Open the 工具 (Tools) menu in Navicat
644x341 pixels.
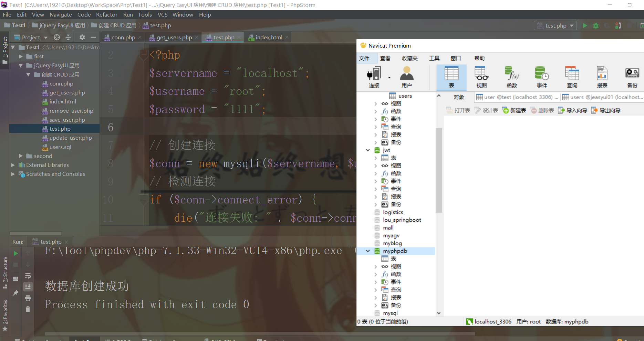coord(434,58)
